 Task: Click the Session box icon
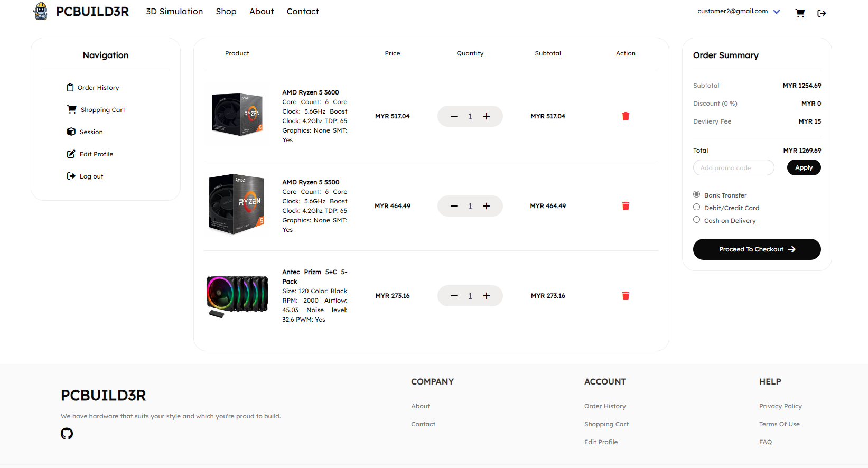point(71,132)
